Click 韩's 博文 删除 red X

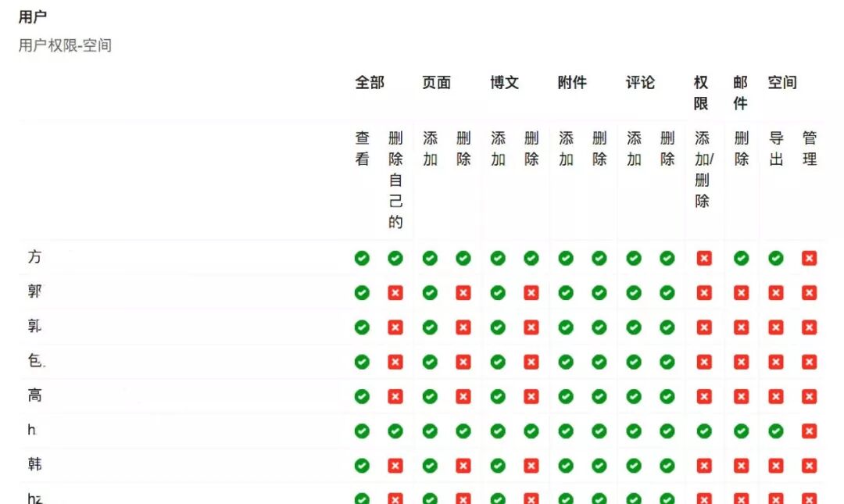(531, 465)
